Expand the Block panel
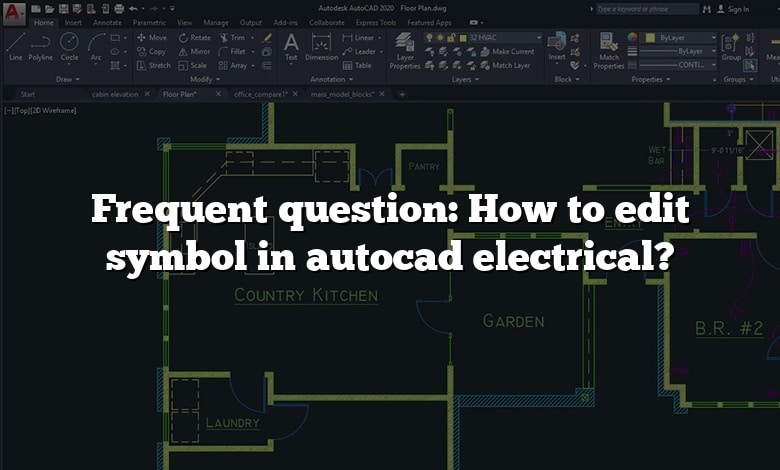 [567, 79]
